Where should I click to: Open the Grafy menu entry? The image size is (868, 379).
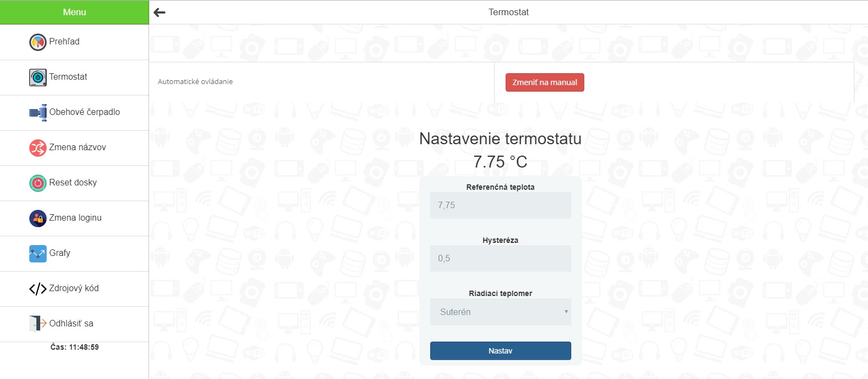[60, 253]
